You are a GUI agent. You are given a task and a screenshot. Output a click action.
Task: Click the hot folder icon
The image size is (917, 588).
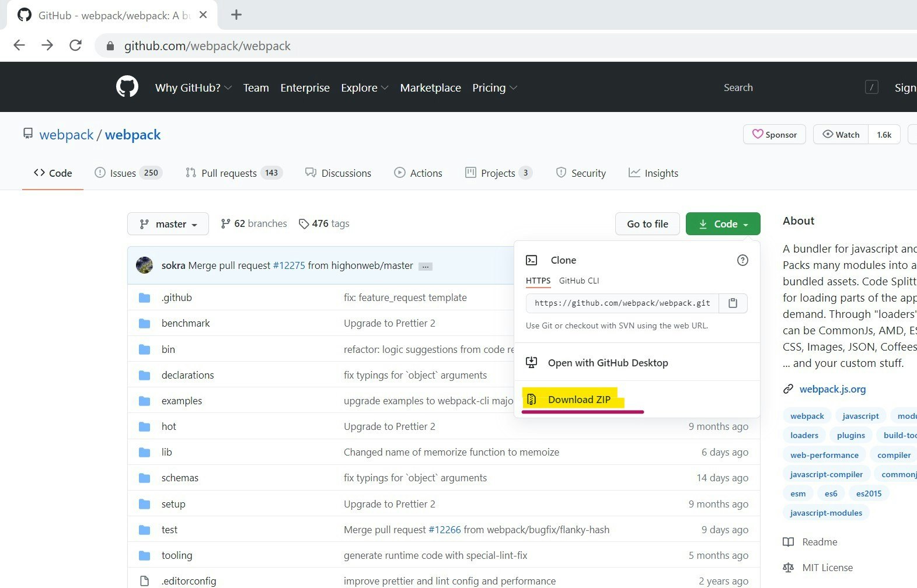coord(145,426)
